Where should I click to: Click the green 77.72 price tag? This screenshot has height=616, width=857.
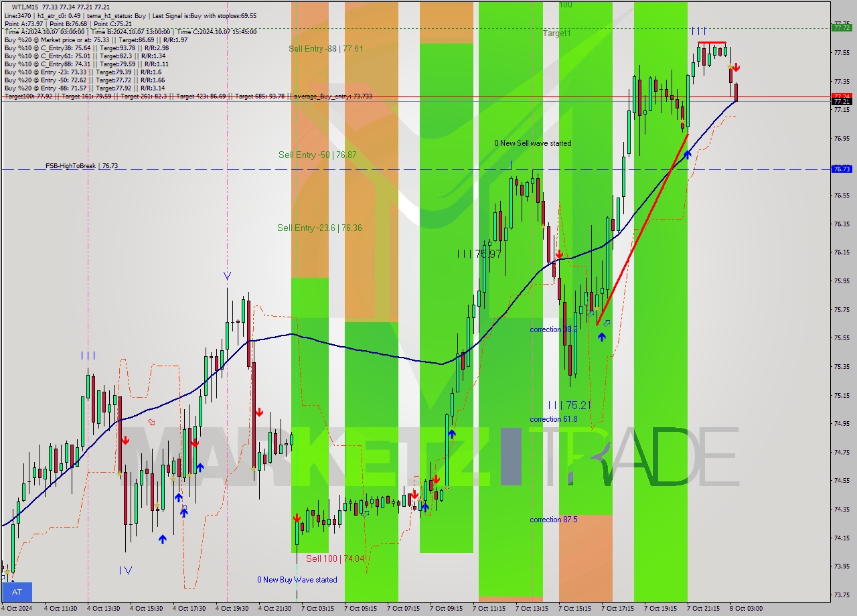click(842, 27)
